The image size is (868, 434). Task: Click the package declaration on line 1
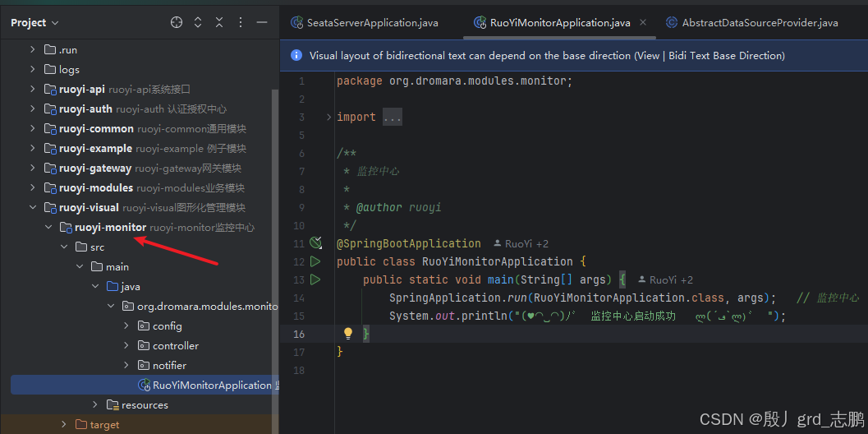454,81
